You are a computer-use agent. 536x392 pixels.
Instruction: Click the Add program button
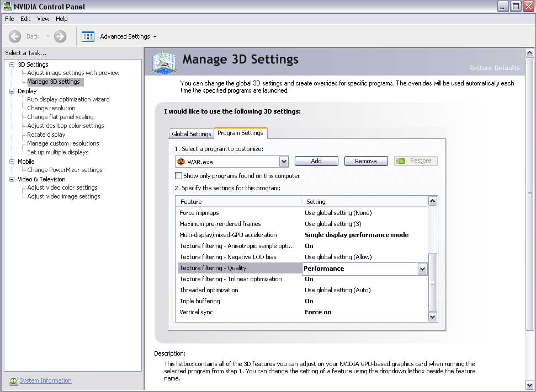[x=316, y=161]
